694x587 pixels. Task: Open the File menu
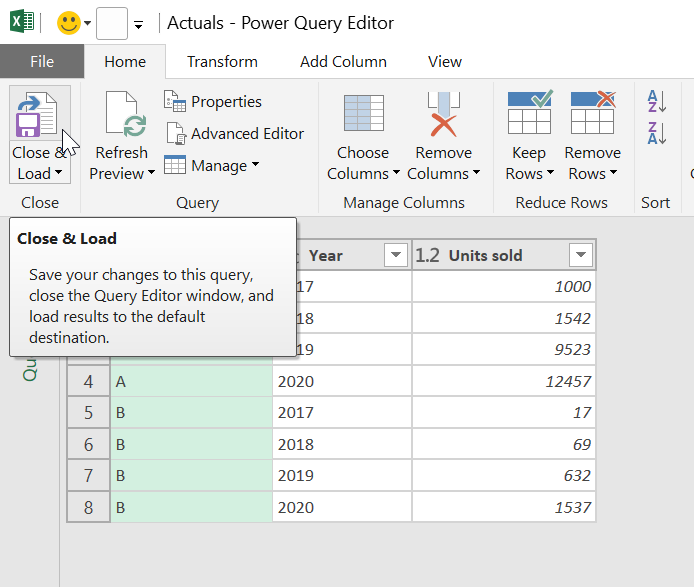click(x=42, y=62)
